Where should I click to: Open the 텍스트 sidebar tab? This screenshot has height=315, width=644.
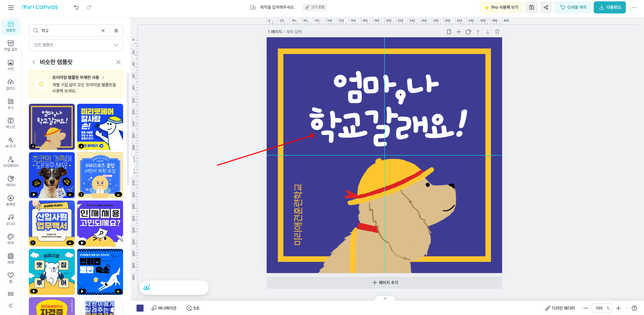[11, 124]
